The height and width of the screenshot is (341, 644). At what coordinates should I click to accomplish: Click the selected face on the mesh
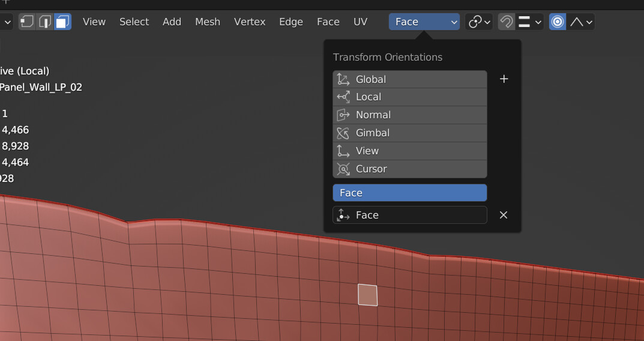pos(367,295)
